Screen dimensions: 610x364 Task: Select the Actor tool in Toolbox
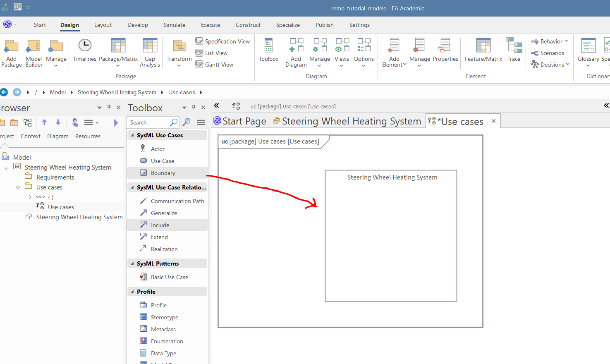[158, 149]
